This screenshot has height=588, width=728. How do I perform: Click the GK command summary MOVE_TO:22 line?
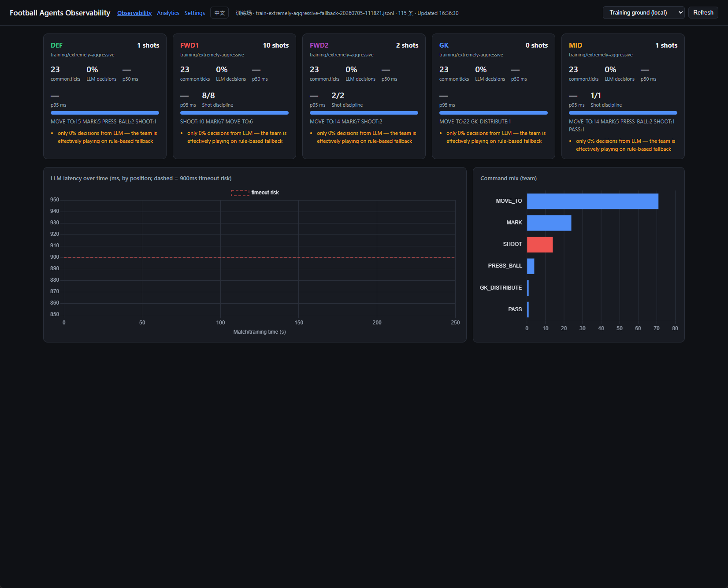pyautogui.click(x=475, y=122)
